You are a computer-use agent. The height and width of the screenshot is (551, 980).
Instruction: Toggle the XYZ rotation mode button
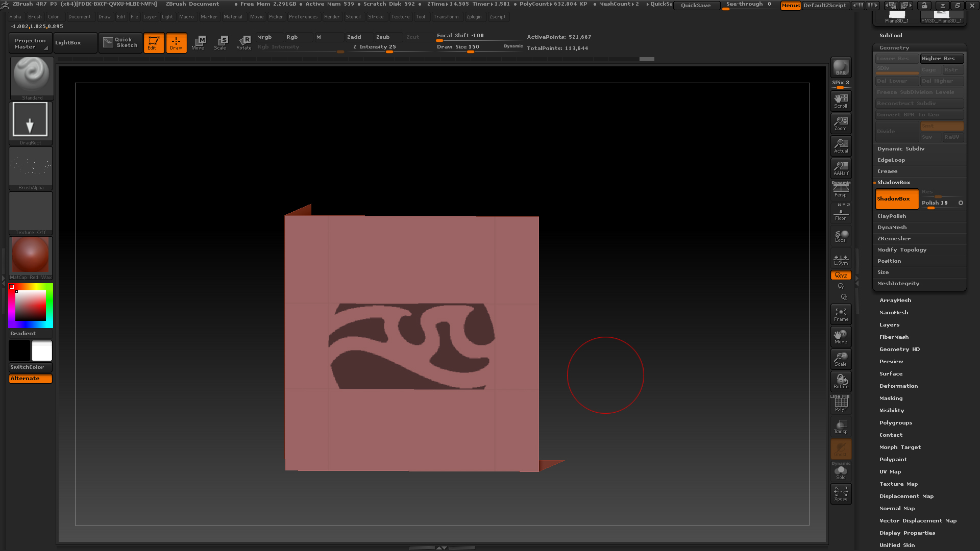(841, 275)
